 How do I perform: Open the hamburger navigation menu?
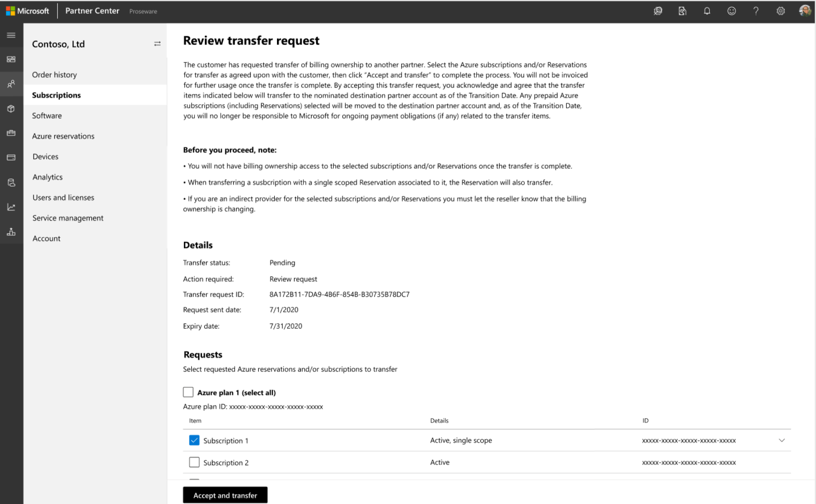(x=11, y=35)
